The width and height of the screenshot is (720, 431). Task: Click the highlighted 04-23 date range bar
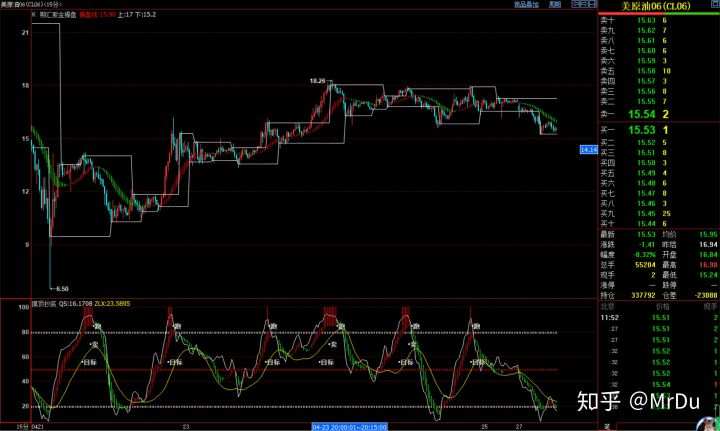coord(350,427)
